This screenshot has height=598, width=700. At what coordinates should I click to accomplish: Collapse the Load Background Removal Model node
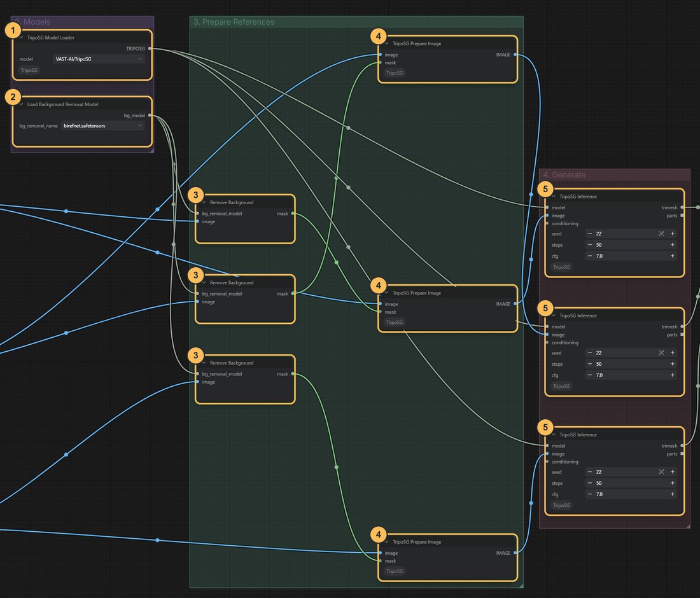tap(22, 104)
